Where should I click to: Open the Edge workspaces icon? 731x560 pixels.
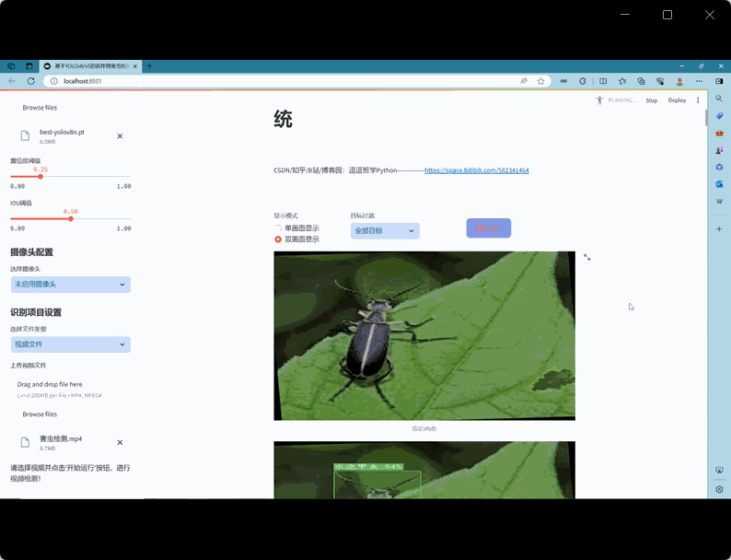click(x=11, y=66)
